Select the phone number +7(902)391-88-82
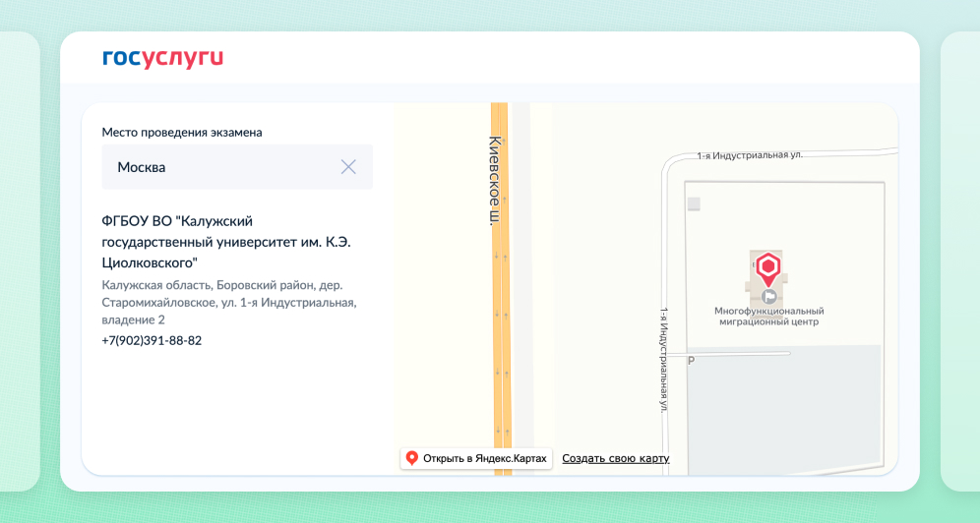This screenshot has width=980, height=523. [152, 340]
